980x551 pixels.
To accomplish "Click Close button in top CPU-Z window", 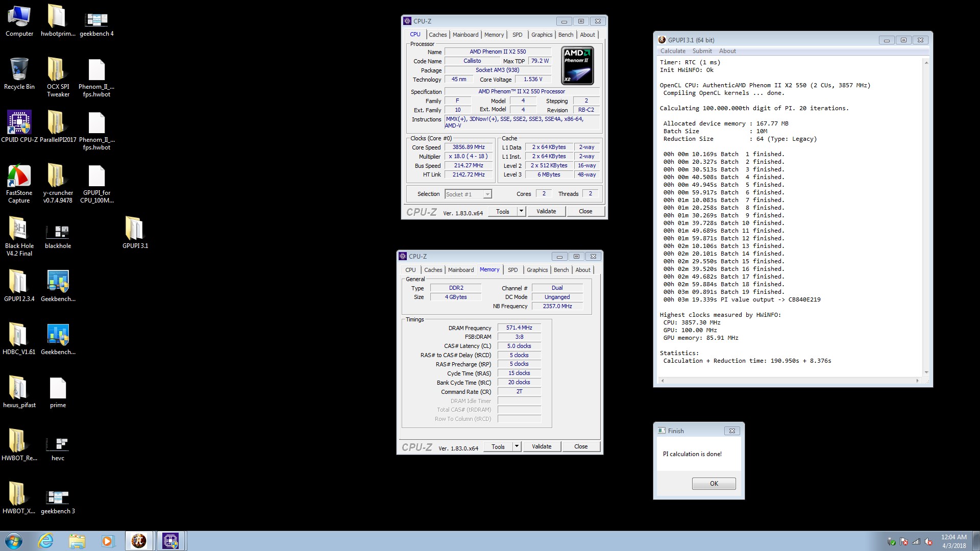I will (585, 211).
